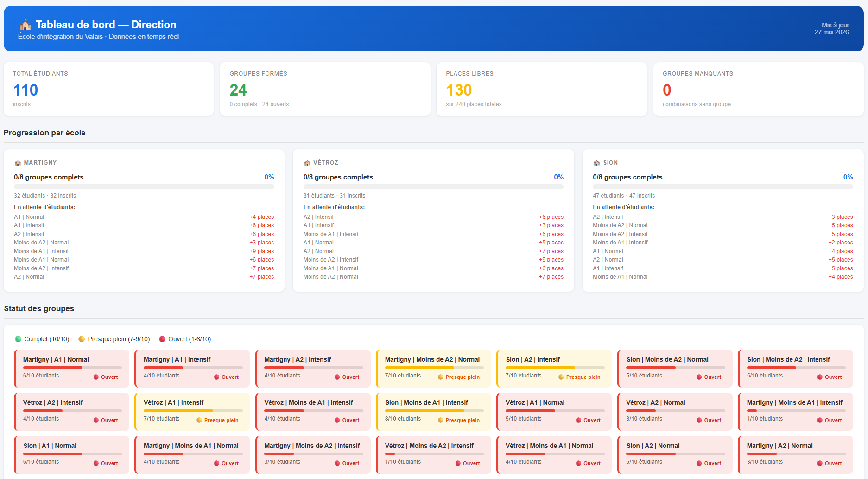The width and height of the screenshot is (868, 479).
Task: Click the Statut des groupes heading
Action: click(x=39, y=308)
